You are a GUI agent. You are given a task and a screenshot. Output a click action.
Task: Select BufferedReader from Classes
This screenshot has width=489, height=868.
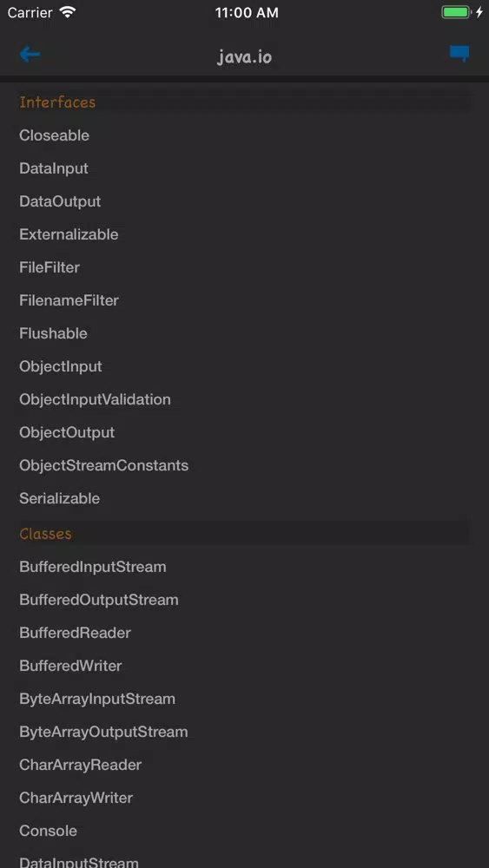[75, 633]
